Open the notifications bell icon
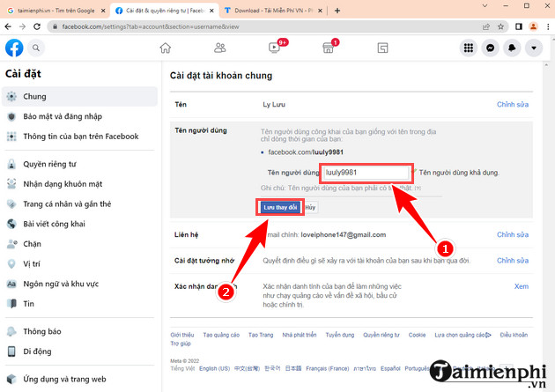 point(512,48)
